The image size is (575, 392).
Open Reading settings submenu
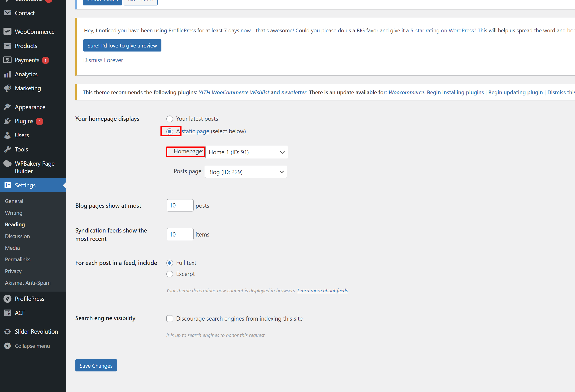click(x=15, y=224)
